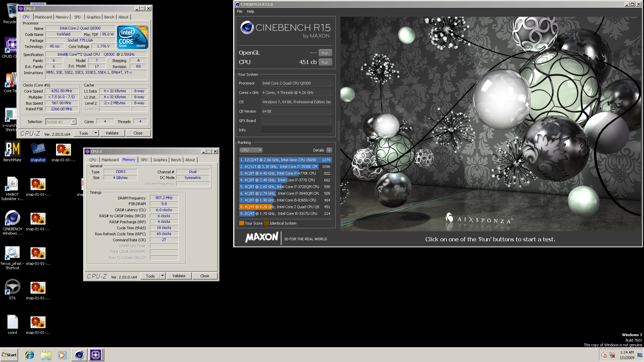Expand Tools dropdown arrow in top CPU-Z

[96, 133]
